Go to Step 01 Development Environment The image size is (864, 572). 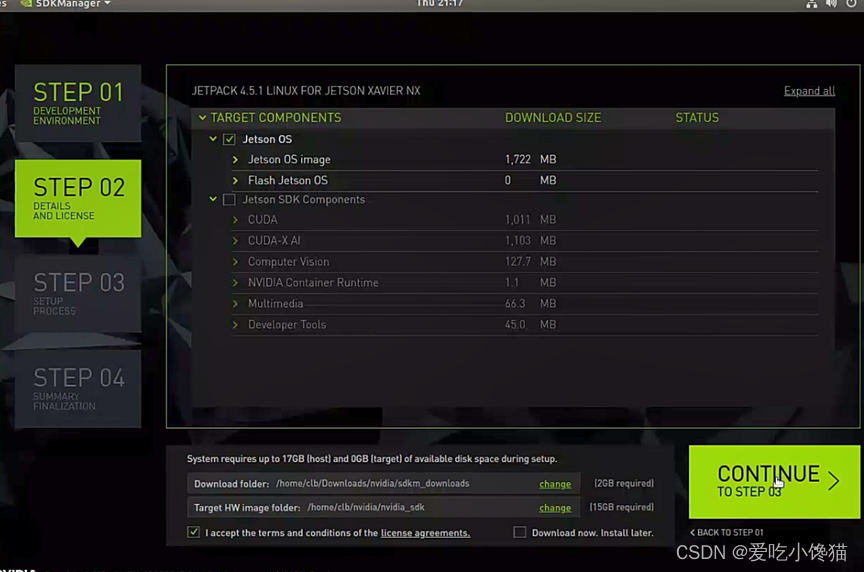pyautogui.click(x=78, y=103)
